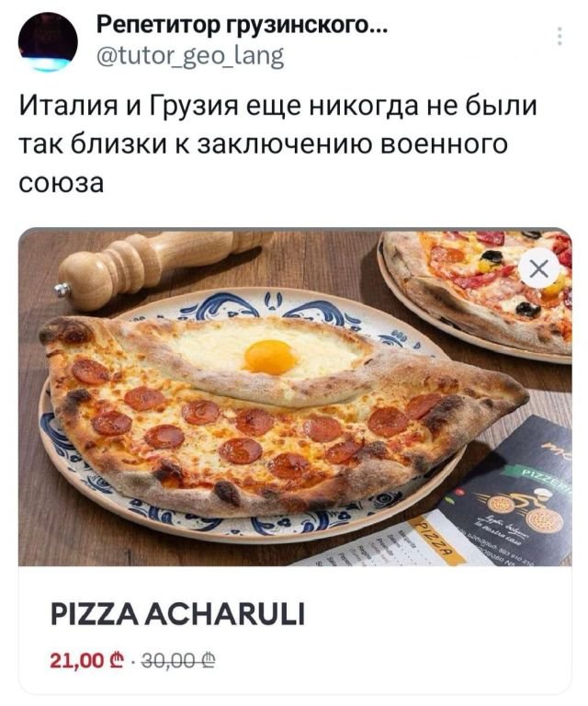Open the tweet's three-dot more options menu
The width and height of the screenshot is (588, 706).
[560, 36]
